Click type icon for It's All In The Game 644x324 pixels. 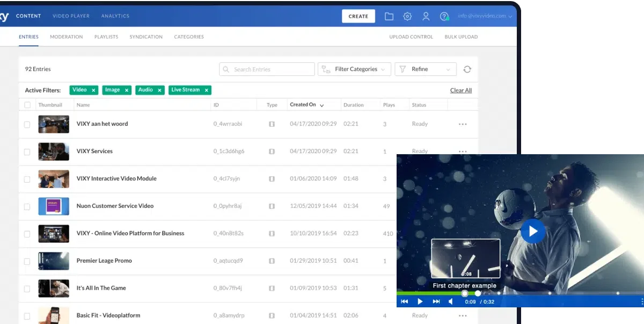pos(272,289)
